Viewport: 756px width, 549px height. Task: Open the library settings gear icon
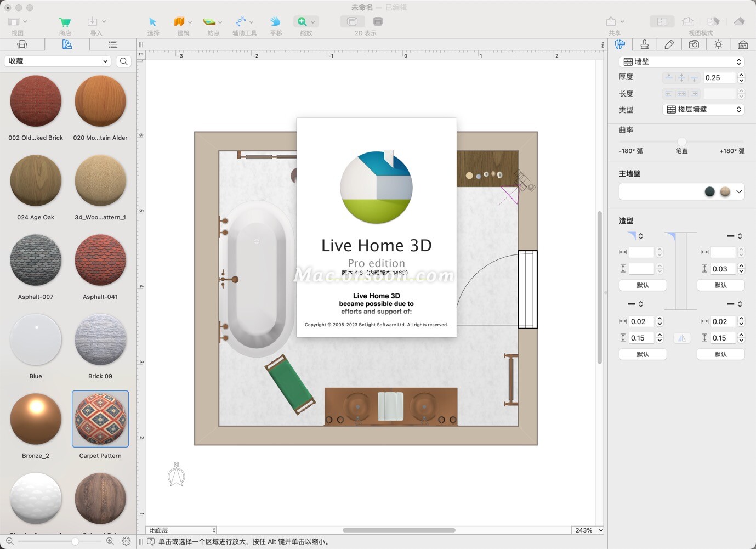[126, 541]
